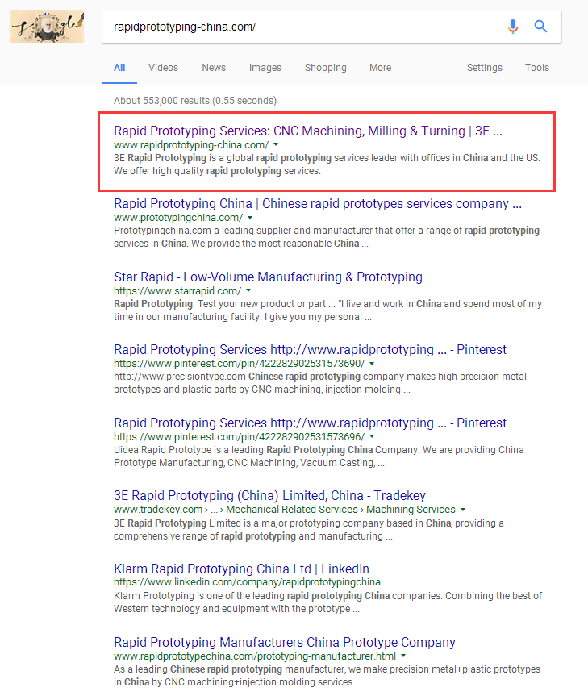Expand dropdown arrow beside prototypingchina.com URL
The width and height of the screenshot is (588, 700).
(250, 218)
